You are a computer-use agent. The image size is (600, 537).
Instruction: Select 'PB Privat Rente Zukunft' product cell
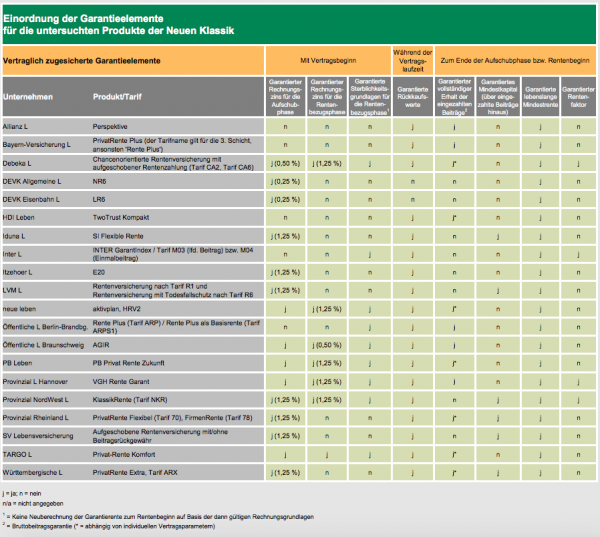129,363
